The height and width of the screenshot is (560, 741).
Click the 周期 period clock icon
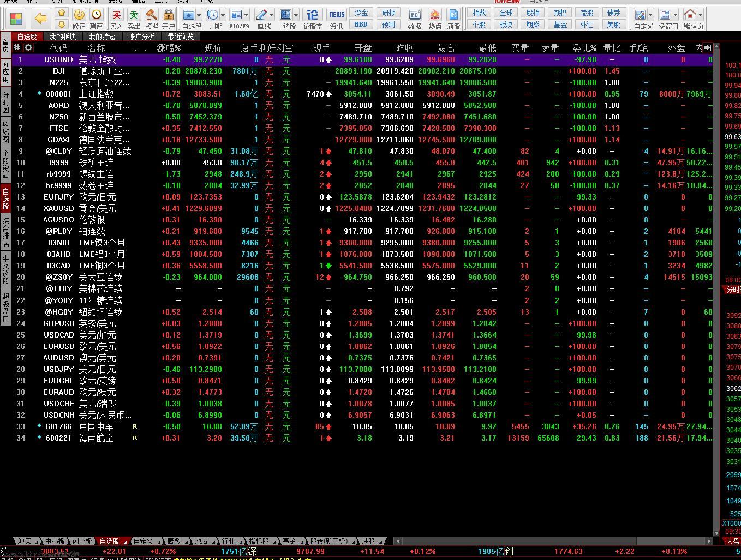(x=213, y=15)
